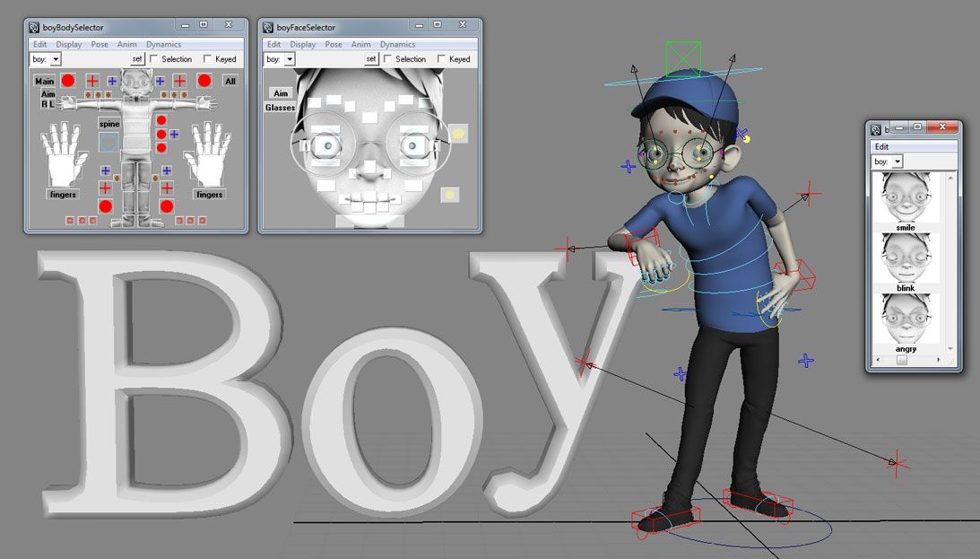Open the Edit menu in the pose window
Image resolution: width=980 pixels, height=559 pixels.
tap(882, 146)
